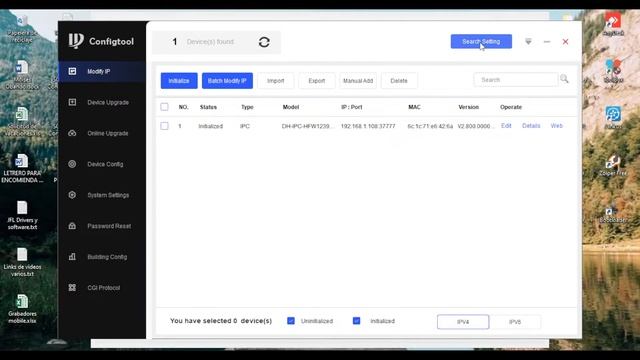This screenshot has height=360, width=640.
Task: Toggle the Initialized filter checkbox
Action: point(356,321)
